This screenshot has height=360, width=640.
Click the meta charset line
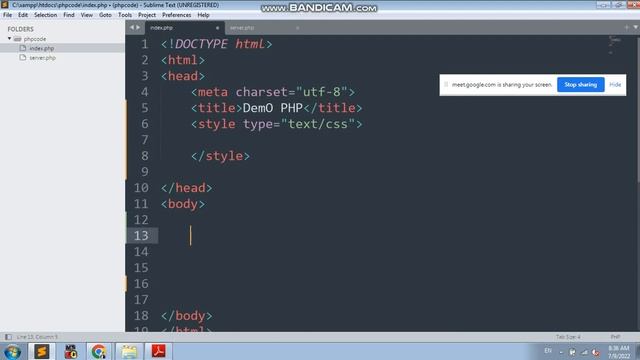tap(273, 92)
